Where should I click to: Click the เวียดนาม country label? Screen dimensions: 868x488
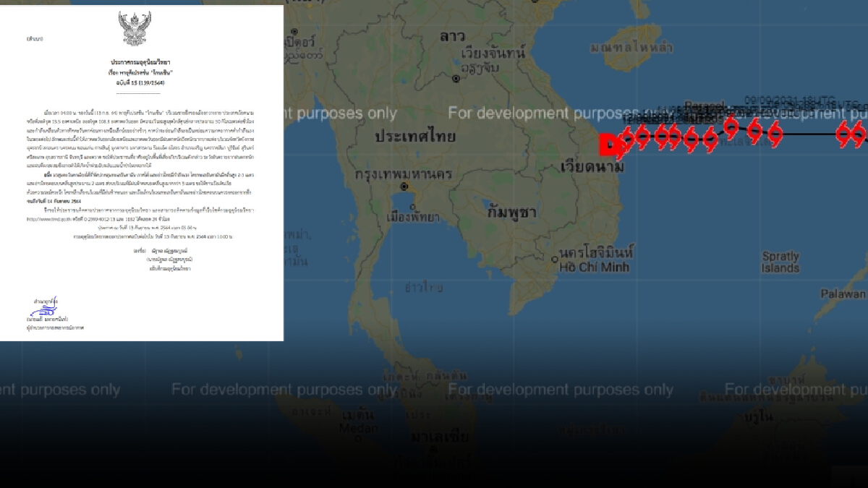tap(591, 167)
